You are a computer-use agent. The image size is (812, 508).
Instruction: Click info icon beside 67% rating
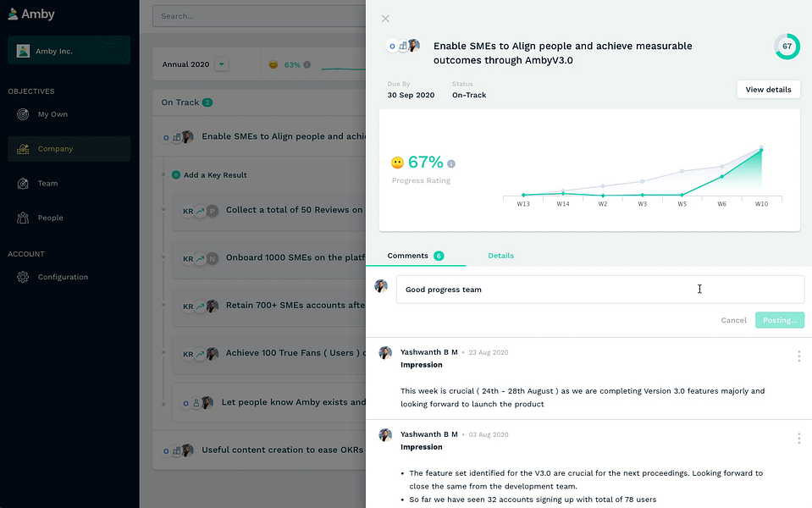(x=451, y=163)
